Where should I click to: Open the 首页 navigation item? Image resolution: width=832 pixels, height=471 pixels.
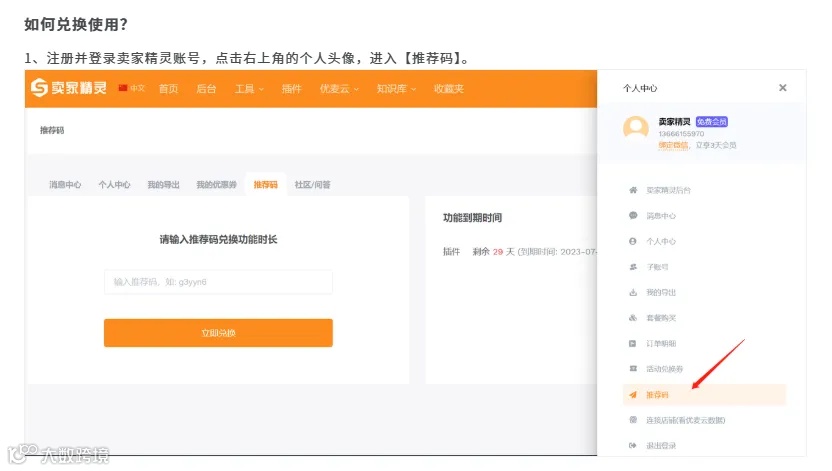point(169,89)
